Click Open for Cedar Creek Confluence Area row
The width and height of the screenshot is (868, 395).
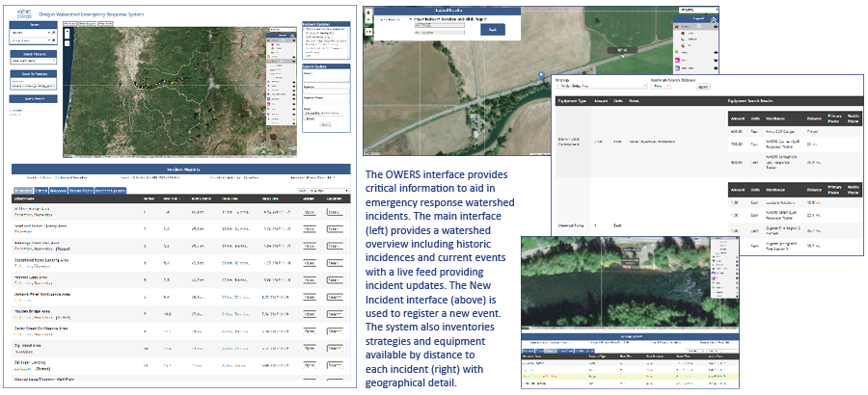pyautogui.click(x=310, y=331)
